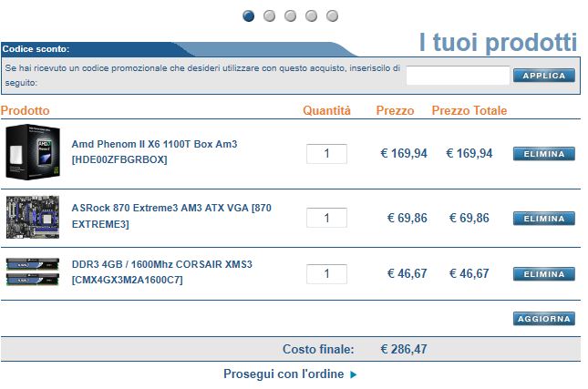This screenshot has height=389, width=588.
Task: Select the first carousel dot indicator
Action: point(248,16)
